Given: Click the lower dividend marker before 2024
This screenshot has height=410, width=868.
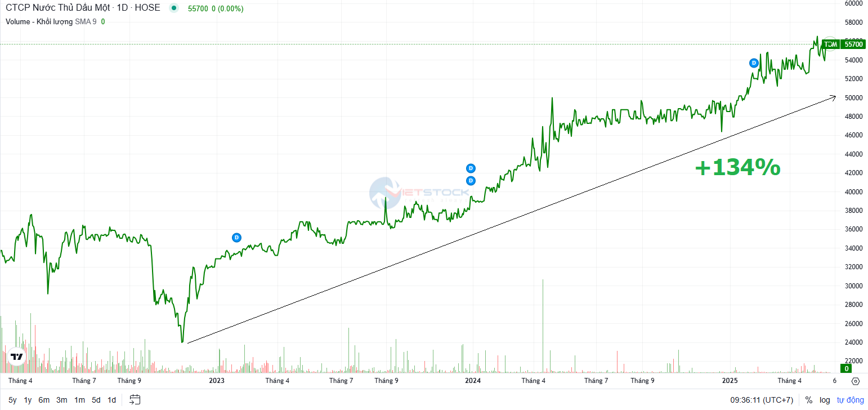Looking at the screenshot, I should coord(471,181).
